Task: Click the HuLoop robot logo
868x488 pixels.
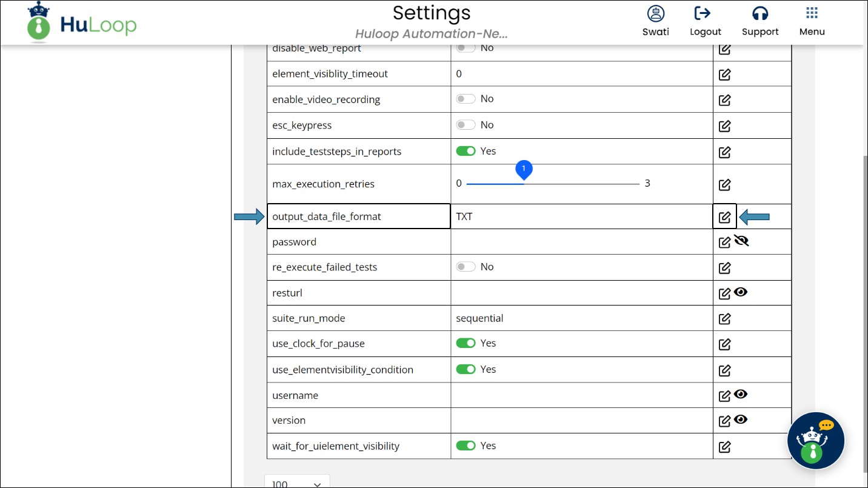Action: (39, 22)
